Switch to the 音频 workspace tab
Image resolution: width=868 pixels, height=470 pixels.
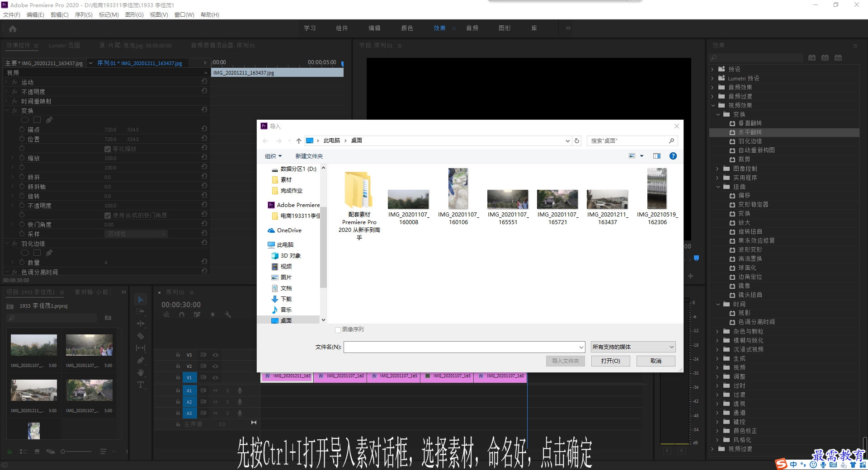pyautogui.click(x=472, y=28)
